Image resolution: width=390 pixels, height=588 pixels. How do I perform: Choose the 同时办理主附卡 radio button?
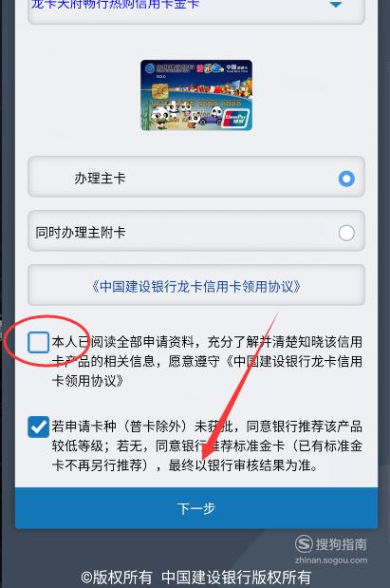(x=346, y=233)
